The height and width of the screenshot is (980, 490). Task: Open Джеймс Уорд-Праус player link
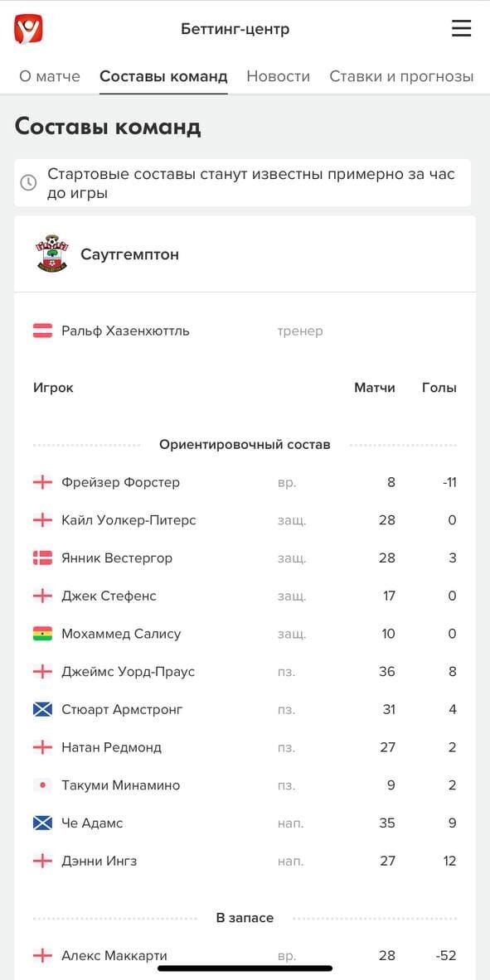click(x=129, y=672)
